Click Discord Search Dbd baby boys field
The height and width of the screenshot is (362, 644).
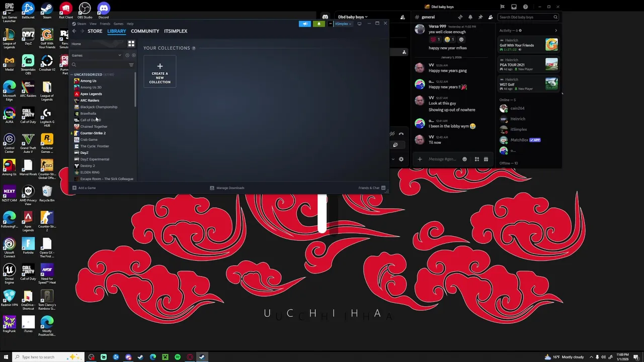(528, 17)
